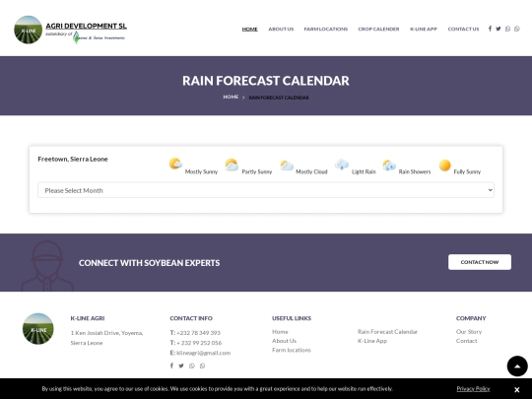Open the Please Select Month dropdown
This screenshot has width=532, height=399.
tap(266, 190)
